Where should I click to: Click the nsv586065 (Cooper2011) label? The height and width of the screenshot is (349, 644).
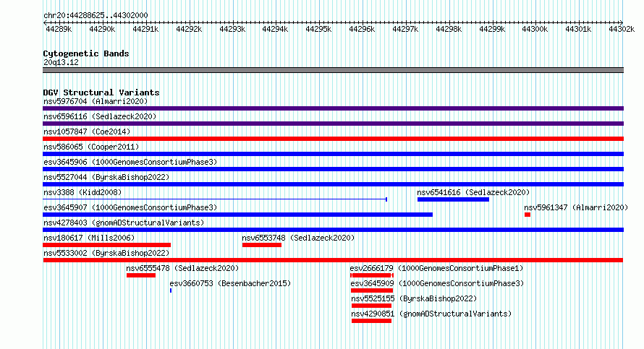[x=91, y=147]
